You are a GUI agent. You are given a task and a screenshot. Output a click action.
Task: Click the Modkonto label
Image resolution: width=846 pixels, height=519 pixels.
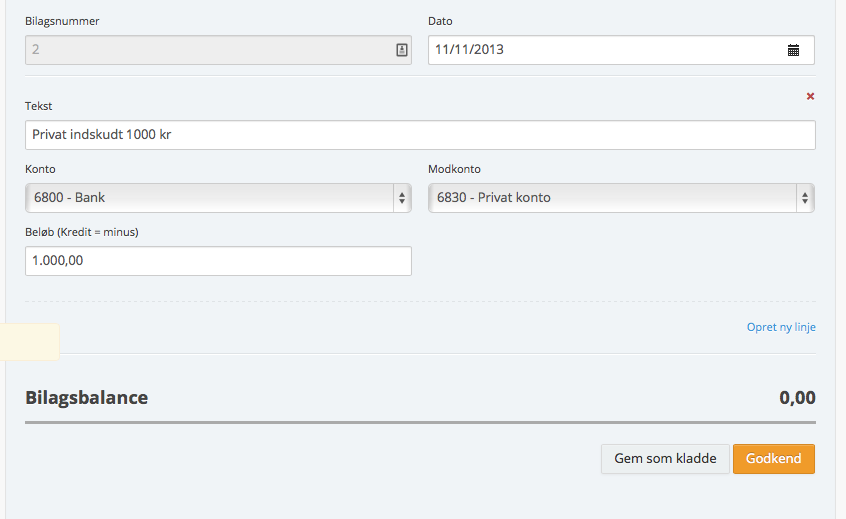(454, 169)
